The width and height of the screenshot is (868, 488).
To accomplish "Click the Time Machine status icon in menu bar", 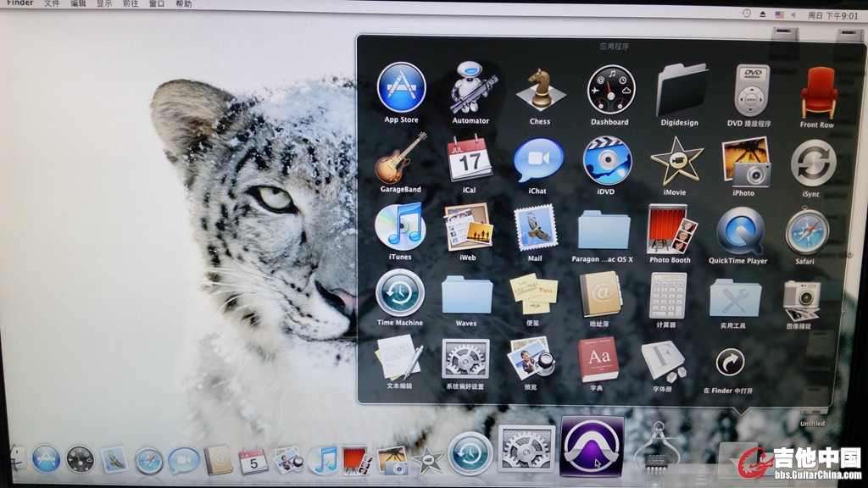I will 746,14.
